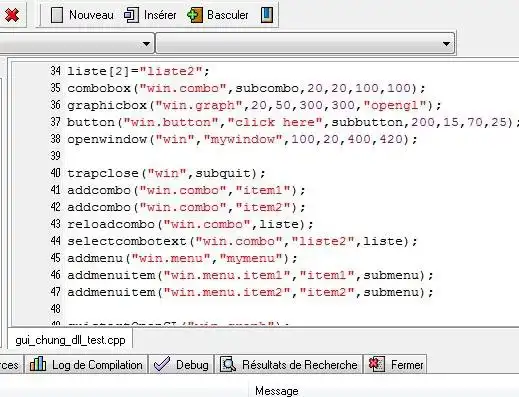Click line number 48 in the gutter
The image size is (519, 397).
[55, 309]
